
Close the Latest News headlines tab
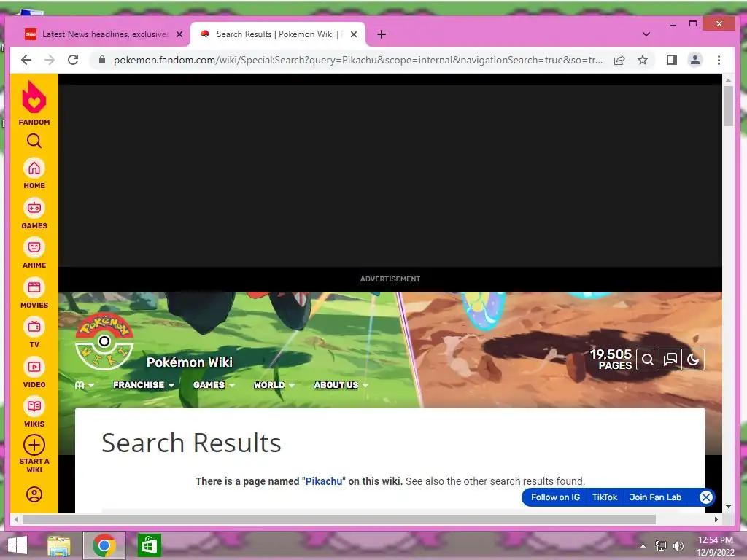[179, 34]
